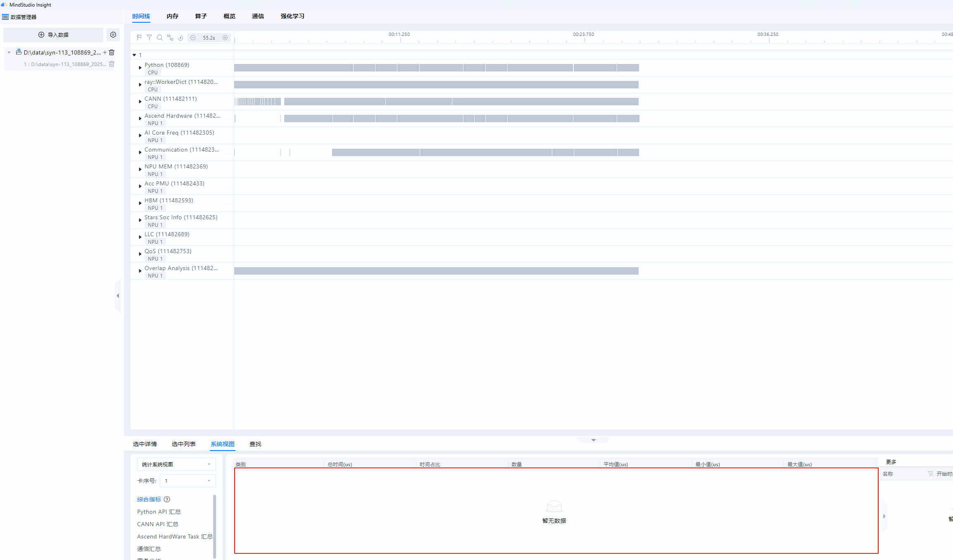Switch to the 算子 tab
This screenshot has width=953, height=560.
point(201,16)
